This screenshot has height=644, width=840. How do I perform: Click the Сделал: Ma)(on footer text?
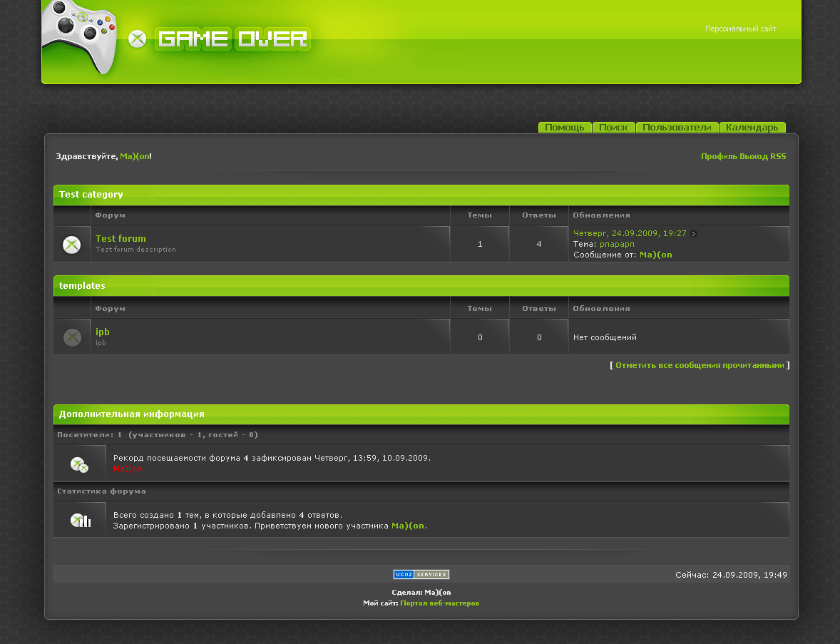[x=421, y=593]
